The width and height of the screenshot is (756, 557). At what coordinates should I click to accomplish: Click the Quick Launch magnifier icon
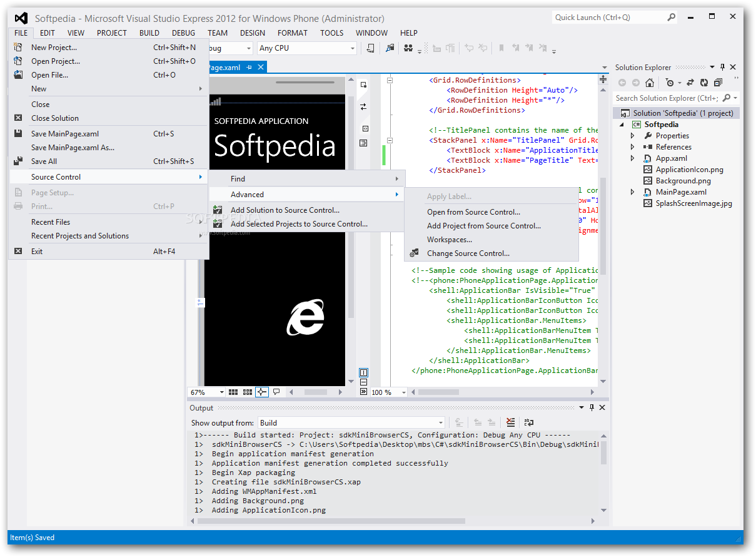pos(671,18)
